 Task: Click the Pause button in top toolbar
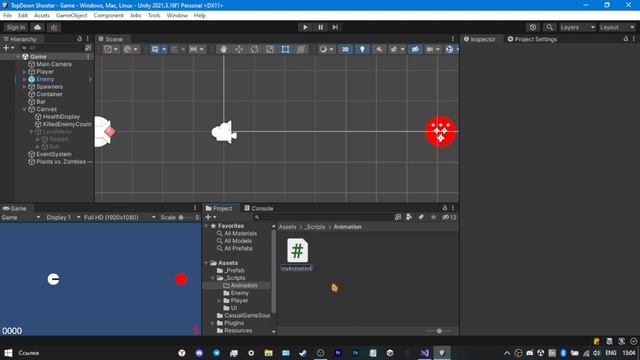tap(320, 27)
